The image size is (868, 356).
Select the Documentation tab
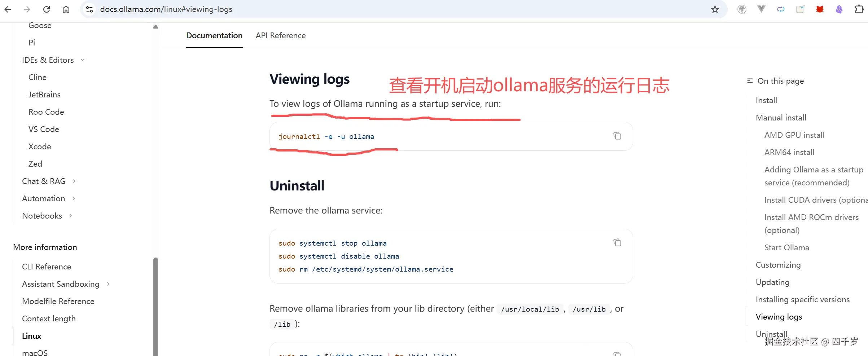point(214,35)
